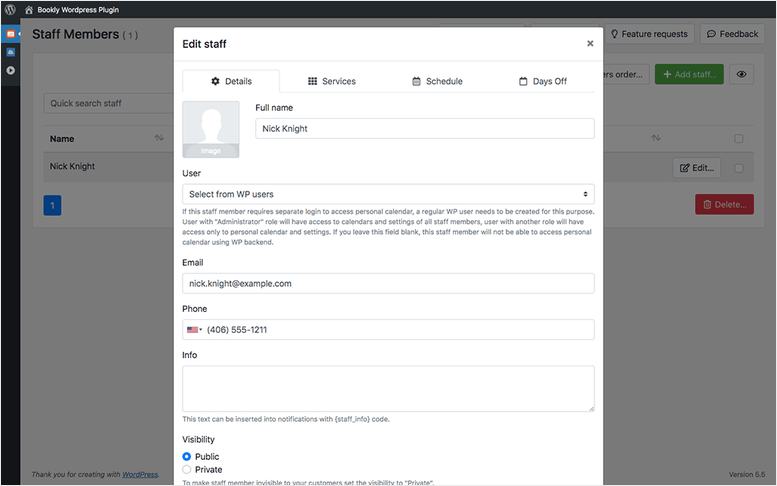Click the green Add staff button
The width and height of the screenshot is (777, 486).
click(x=689, y=74)
